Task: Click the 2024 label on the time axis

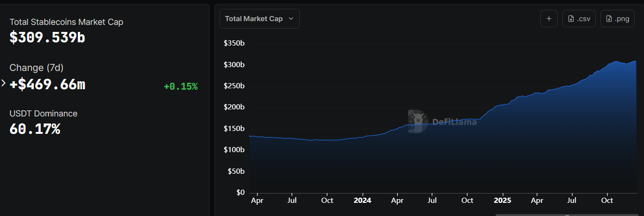Action: coord(362,200)
